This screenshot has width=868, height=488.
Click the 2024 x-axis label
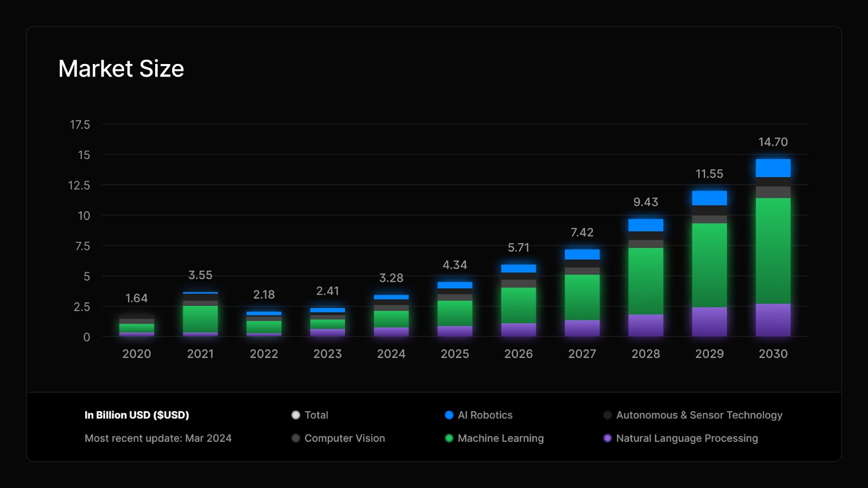click(x=391, y=354)
